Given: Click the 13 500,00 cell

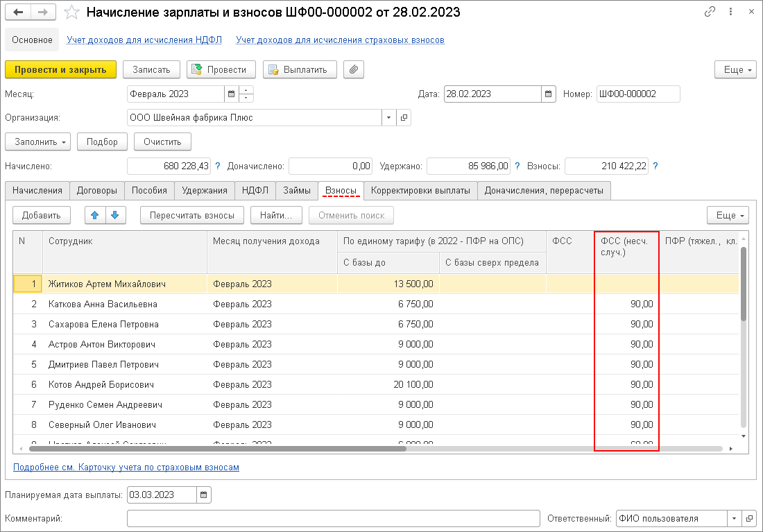Looking at the screenshot, I should (388, 284).
